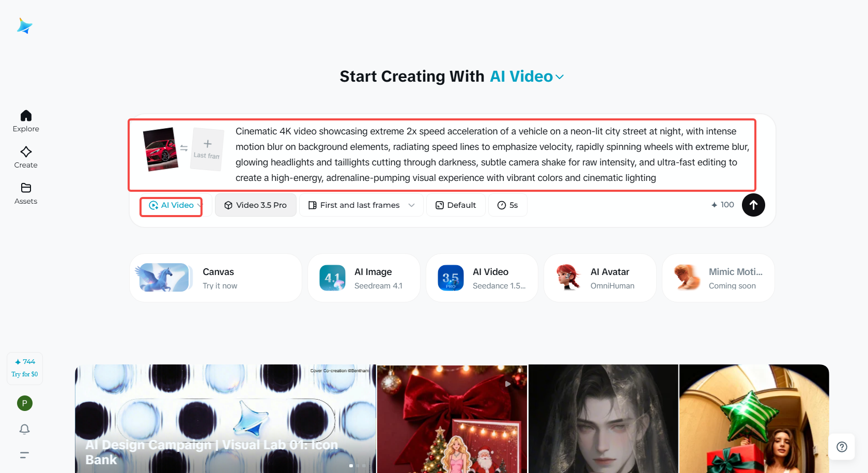868x473 pixels.
Task: Choose the Video 3.5 Pro model
Action: pos(256,205)
